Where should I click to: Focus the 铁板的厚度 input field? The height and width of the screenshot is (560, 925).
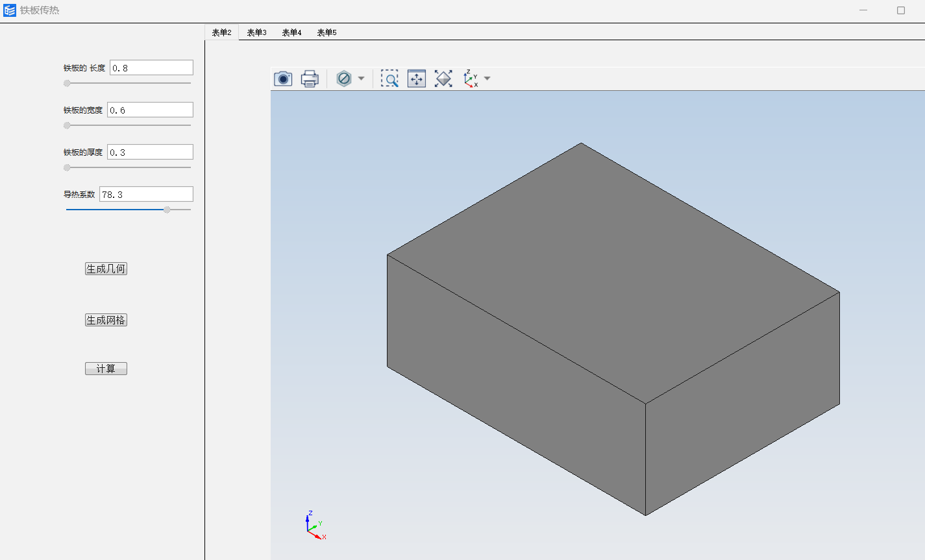[150, 152]
